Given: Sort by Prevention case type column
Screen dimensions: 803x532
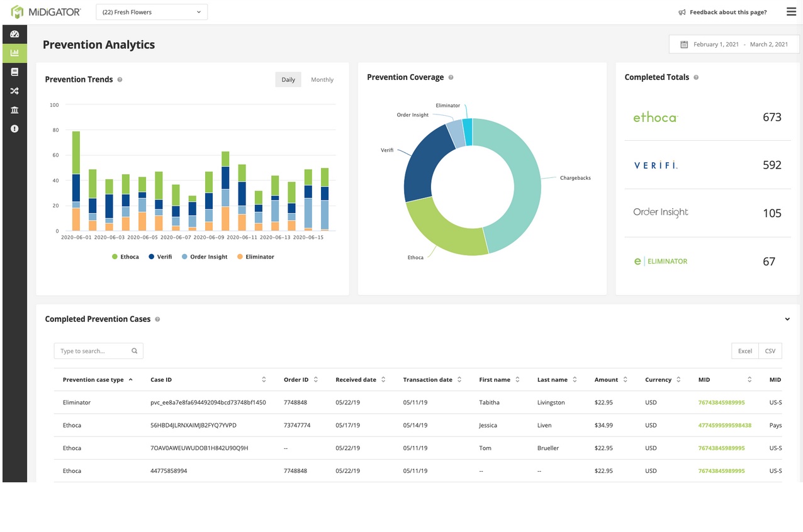Looking at the screenshot, I should (x=98, y=380).
